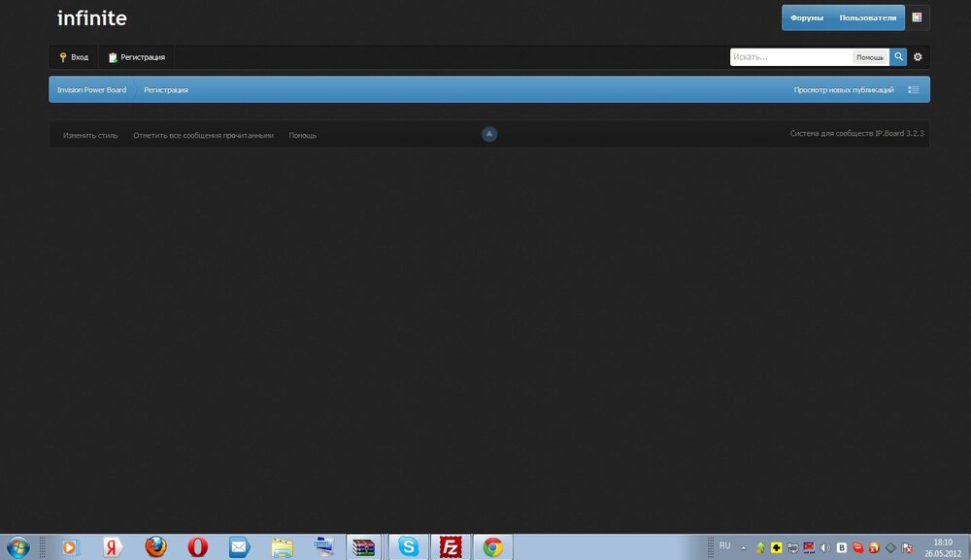Open FileZilla from the taskbar
971x560 pixels.
pos(450,547)
